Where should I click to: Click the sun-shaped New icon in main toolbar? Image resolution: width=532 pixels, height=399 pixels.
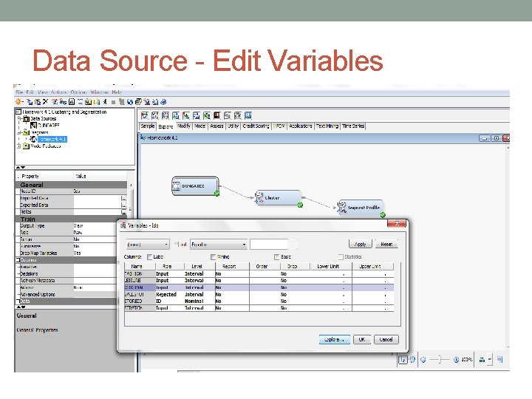[18, 101]
